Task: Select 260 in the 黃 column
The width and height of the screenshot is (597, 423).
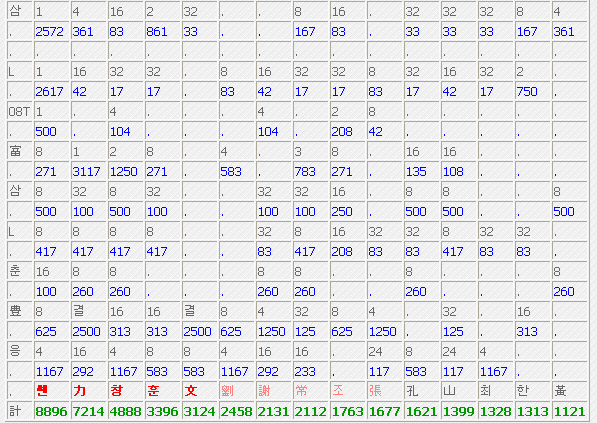Action: 564,292
